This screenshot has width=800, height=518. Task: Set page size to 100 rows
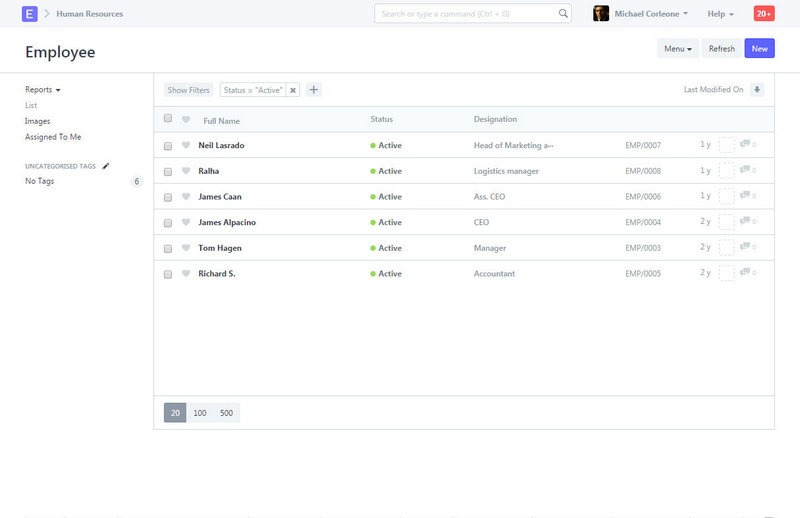pyautogui.click(x=200, y=413)
